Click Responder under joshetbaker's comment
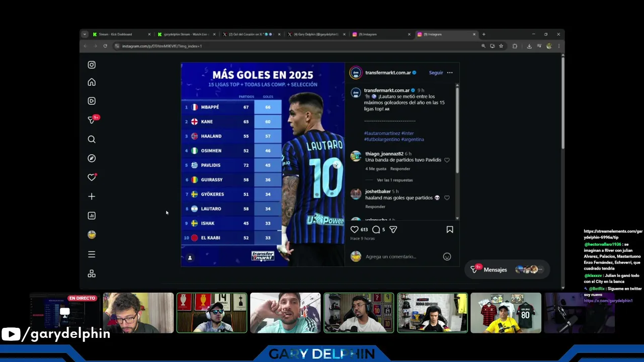644x362 pixels. [375, 207]
